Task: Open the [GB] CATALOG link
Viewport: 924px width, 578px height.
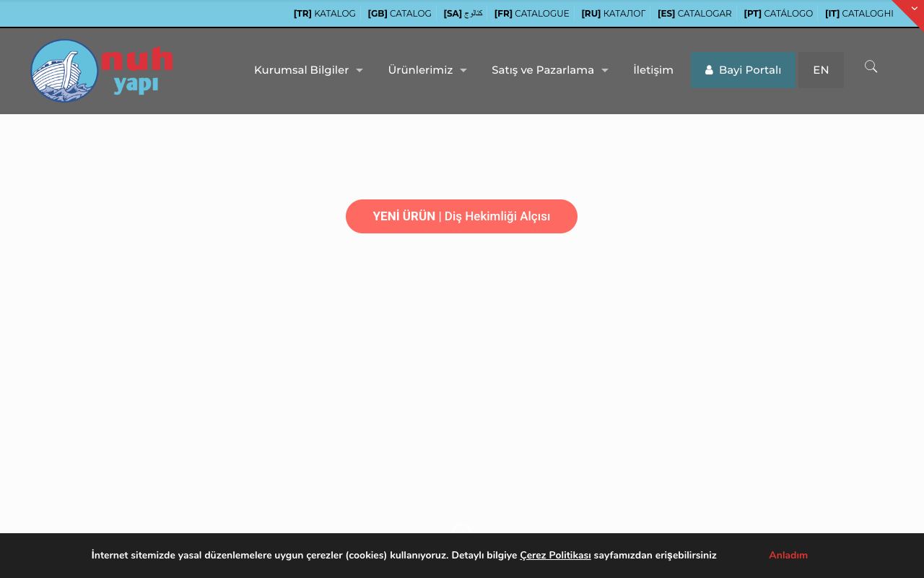Action: click(x=400, y=14)
